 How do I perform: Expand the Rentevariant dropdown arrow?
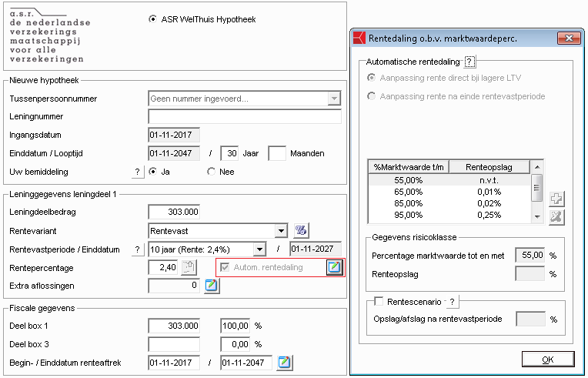coord(281,231)
